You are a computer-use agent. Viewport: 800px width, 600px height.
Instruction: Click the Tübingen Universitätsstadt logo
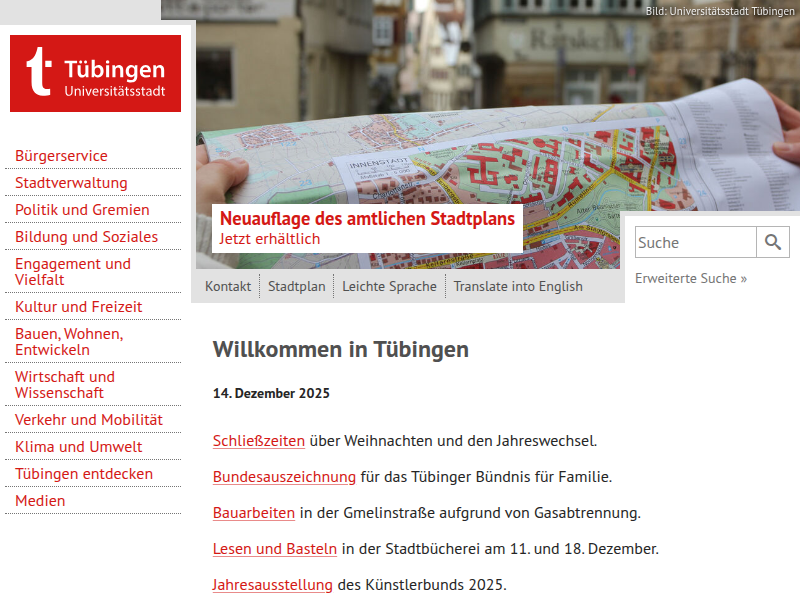pyautogui.click(x=94, y=73)
